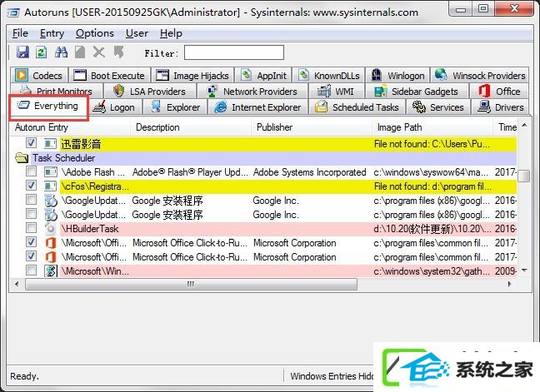This screenshot has height=392, width=540.
Task: Open the Entry menu
Action: pos(52,33)
